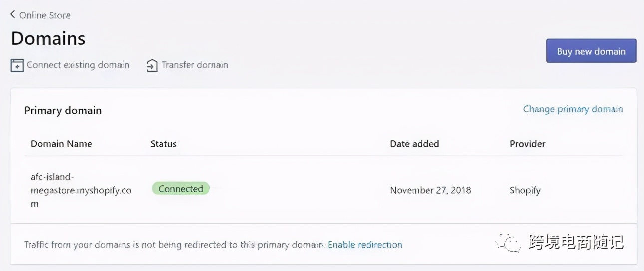Screen dimensions: 644x271
Task: Go back to Online Store breadcrumb text
Action: [x=45, y=15]
